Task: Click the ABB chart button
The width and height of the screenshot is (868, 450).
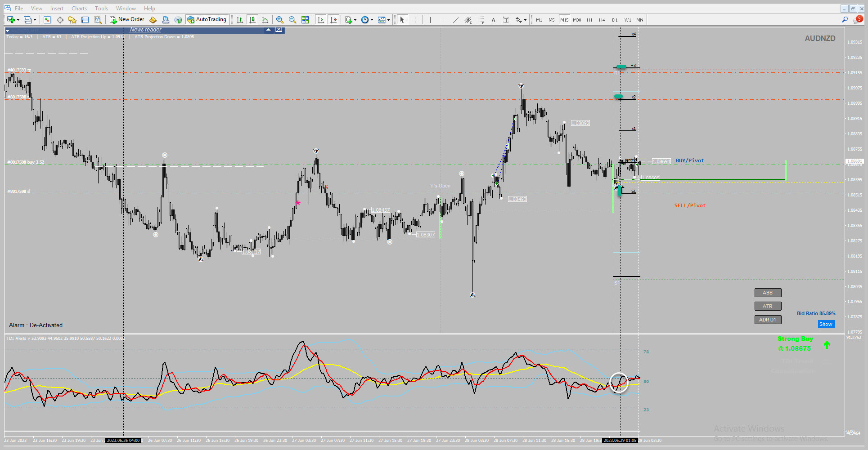Action: click(x=768, y=293)
